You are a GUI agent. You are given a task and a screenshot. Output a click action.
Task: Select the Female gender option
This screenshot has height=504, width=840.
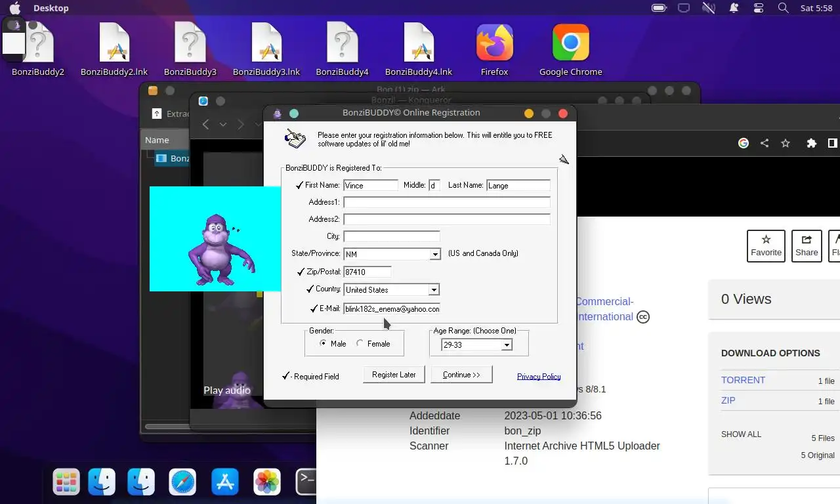coord(360,343)
